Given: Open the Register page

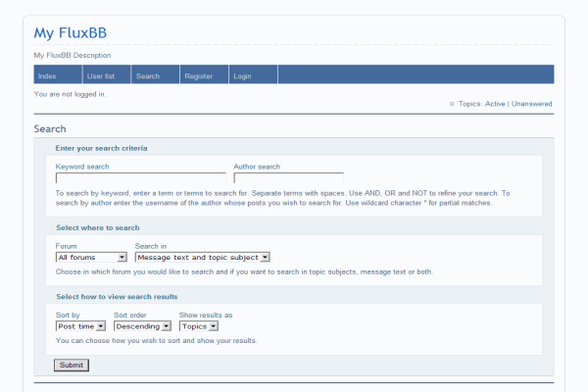Looking at the screenshot, I should (x=198, y=75).
